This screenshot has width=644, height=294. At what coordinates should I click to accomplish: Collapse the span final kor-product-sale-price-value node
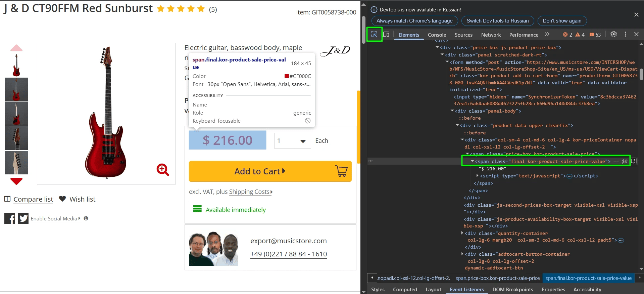pos(473,161)
